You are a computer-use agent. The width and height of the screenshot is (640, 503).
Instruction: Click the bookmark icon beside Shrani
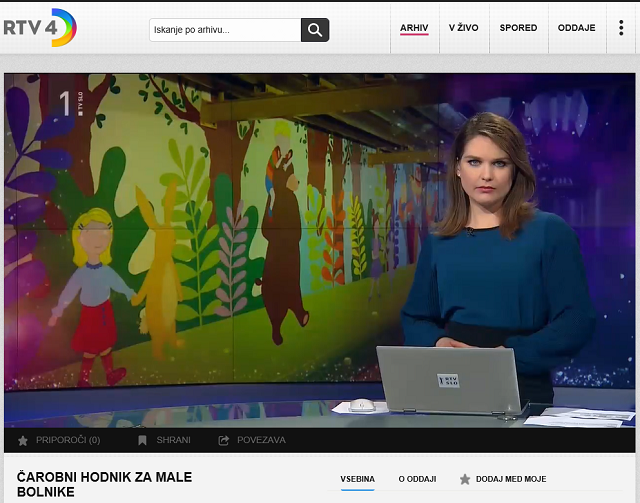(x=142, y=440)
